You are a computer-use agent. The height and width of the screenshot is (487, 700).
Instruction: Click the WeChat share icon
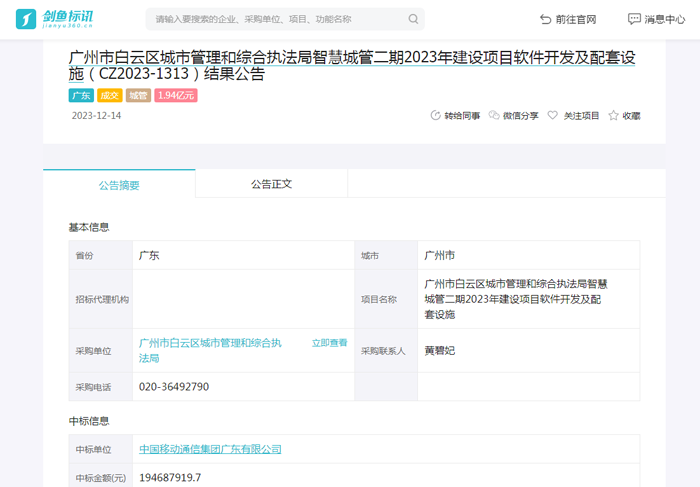(x=494, y=116)
